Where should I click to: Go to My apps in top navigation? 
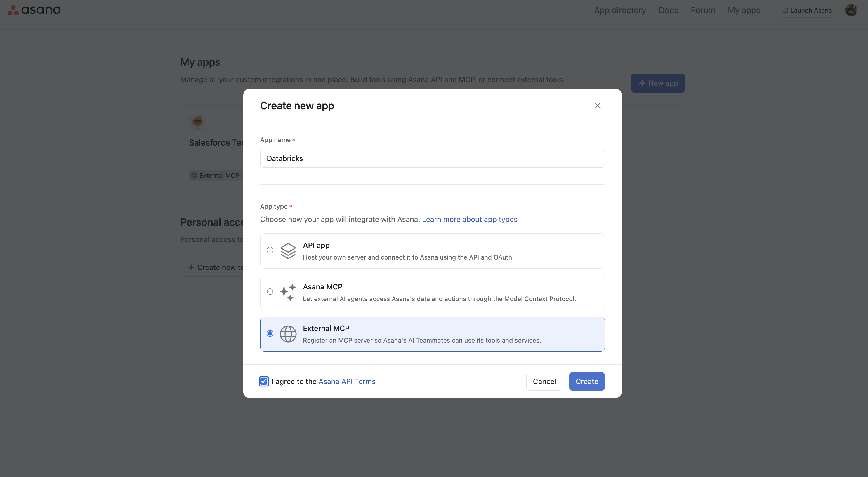coord(744,10)
